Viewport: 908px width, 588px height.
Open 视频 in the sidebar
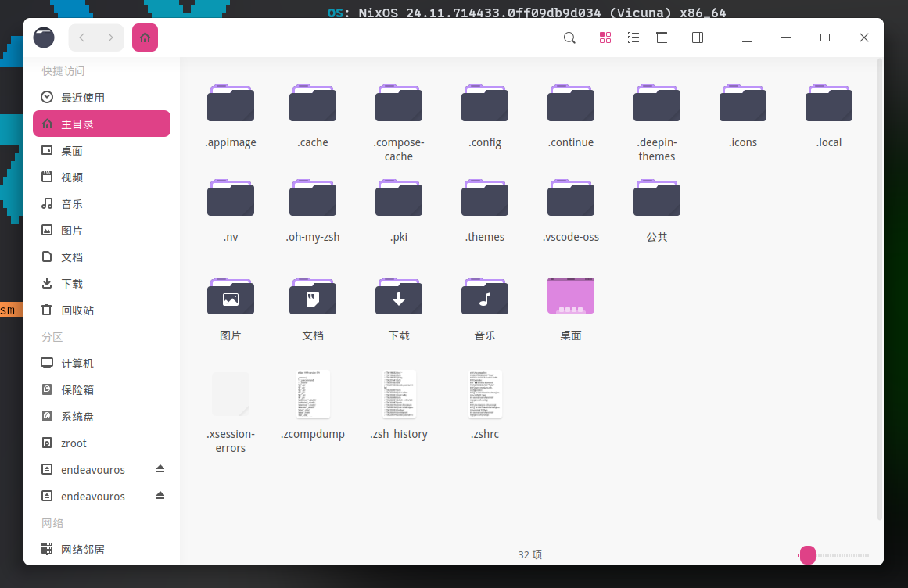point(102,177)
